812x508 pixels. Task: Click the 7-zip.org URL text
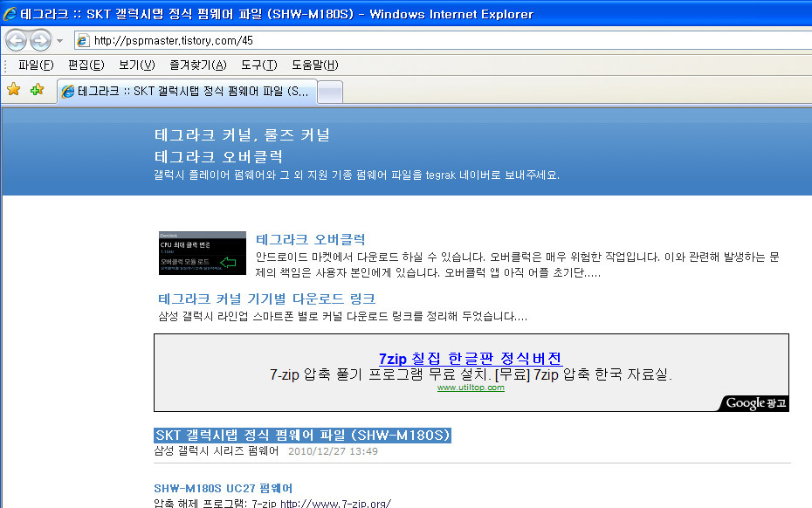point(335,504)
